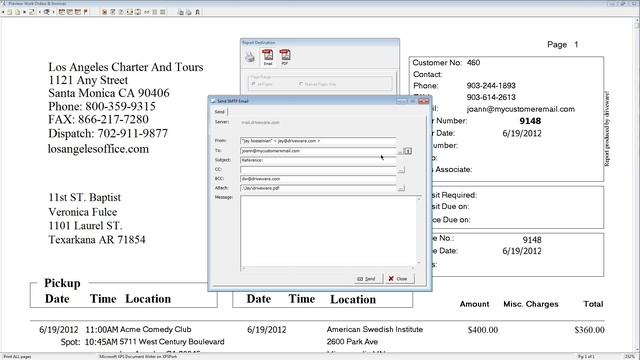
Task: Click '$360.00' total value
Action: click(x=589, y=330)
